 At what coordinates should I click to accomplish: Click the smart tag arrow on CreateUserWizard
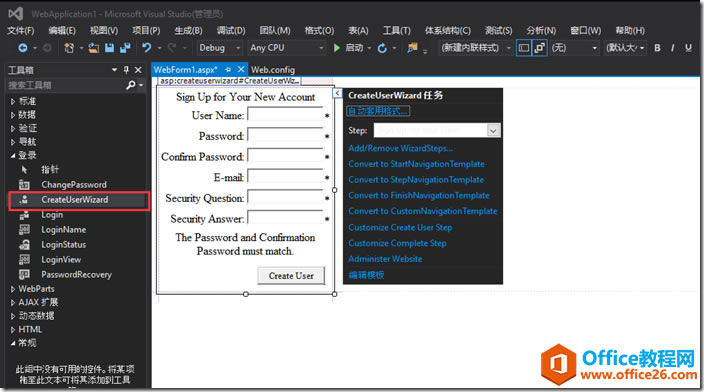tap(337, 92)
